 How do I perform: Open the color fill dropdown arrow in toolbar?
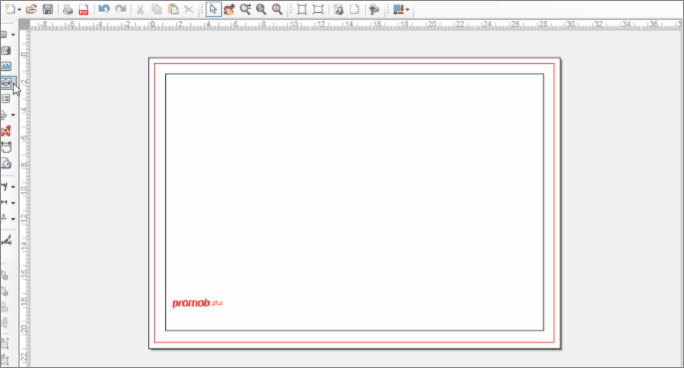[407, 10]
